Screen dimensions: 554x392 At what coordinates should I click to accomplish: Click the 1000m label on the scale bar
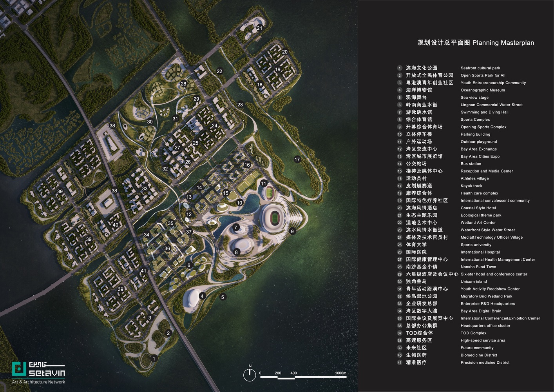click(340, 373)
